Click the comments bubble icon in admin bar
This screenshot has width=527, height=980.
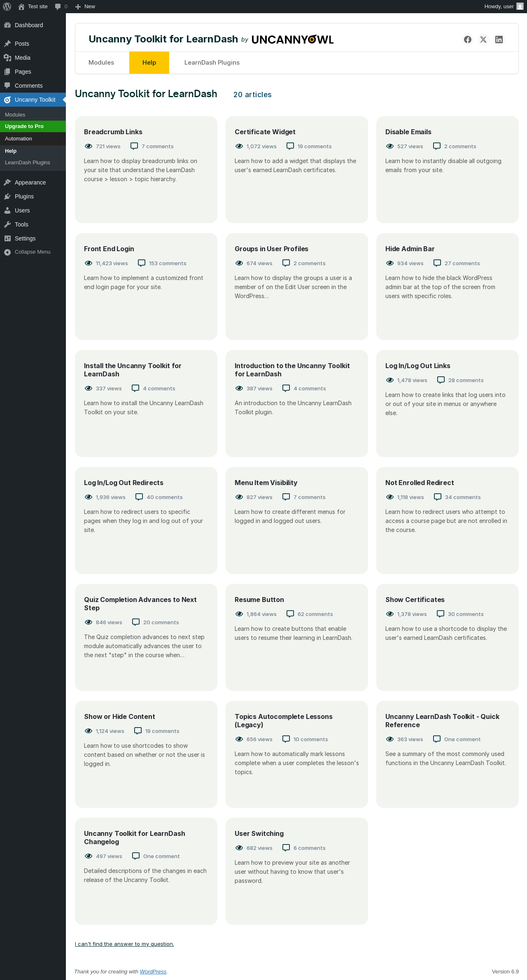point(58,7)
